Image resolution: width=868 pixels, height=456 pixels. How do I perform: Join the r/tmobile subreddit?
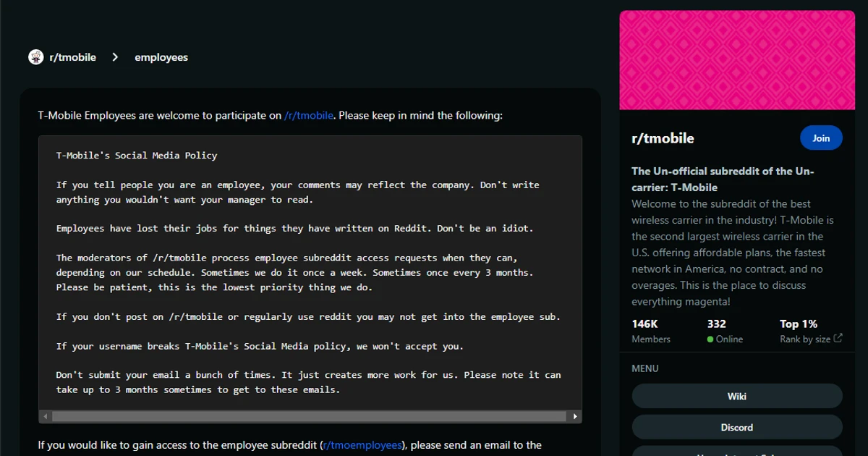(821, 138)
